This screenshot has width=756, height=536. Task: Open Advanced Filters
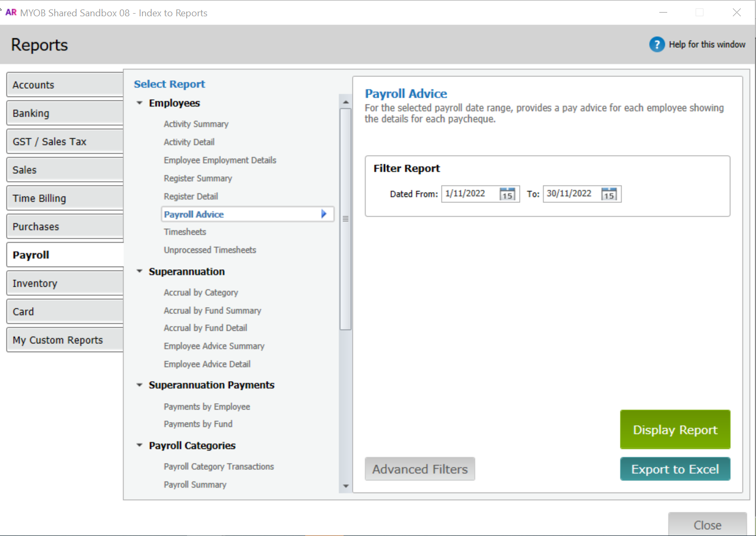click(x=420, y=469)
